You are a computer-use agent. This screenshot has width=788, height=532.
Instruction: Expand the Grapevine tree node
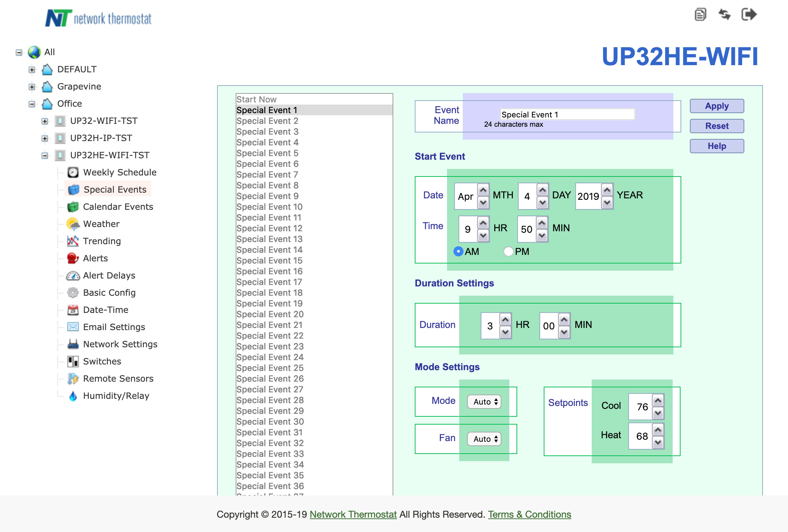pos(32,87)
